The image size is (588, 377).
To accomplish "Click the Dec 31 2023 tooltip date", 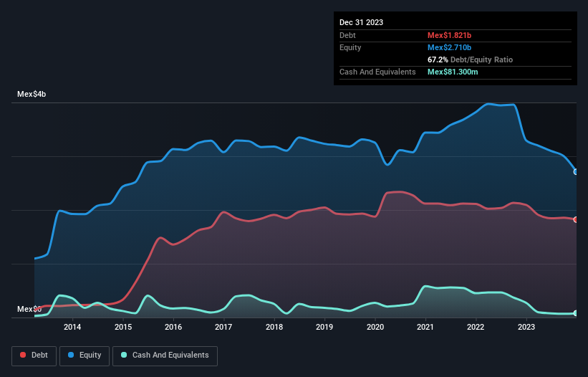I will (361, 22).
